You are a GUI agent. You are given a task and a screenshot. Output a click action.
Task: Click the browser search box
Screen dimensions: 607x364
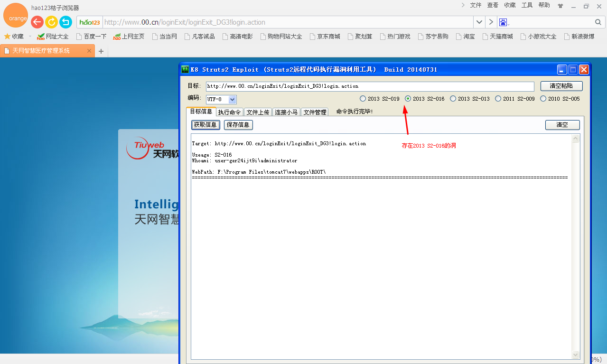coord(551,22)
